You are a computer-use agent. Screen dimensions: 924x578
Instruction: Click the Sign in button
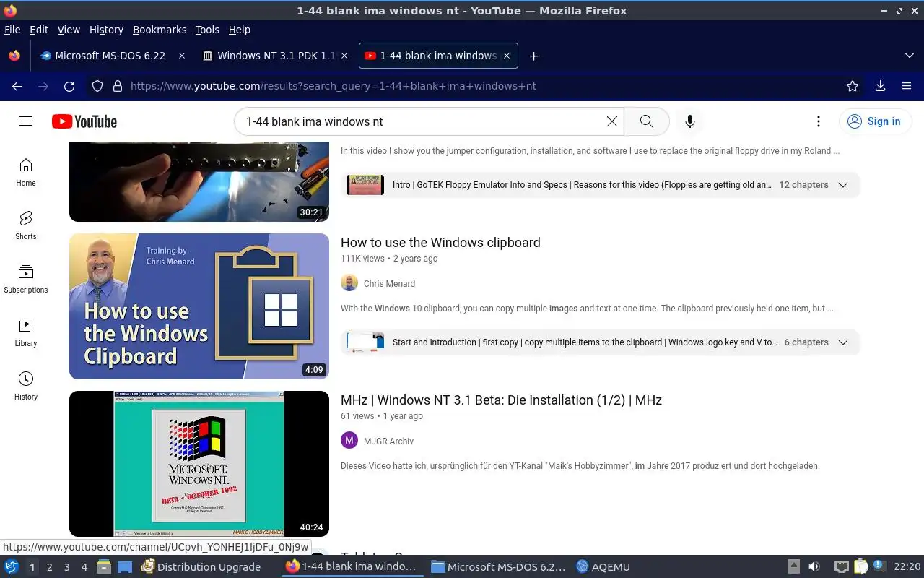pos(875,121)
